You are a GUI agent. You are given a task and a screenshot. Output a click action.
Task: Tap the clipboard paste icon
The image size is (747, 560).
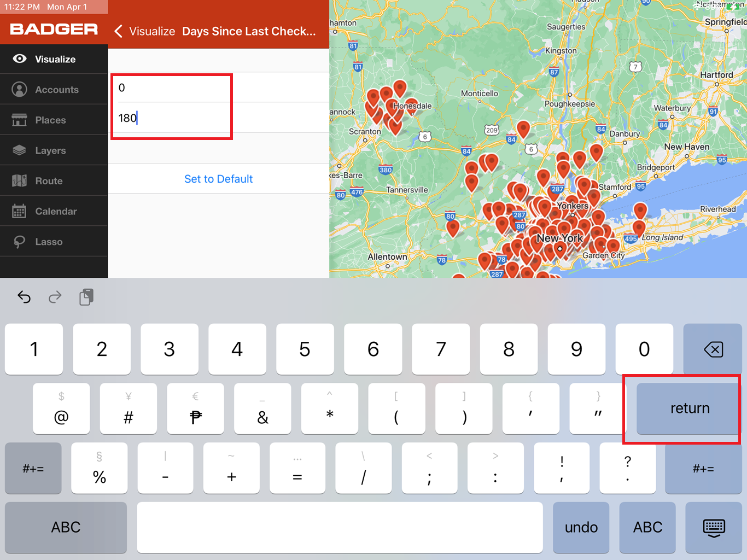coord(86,296)
